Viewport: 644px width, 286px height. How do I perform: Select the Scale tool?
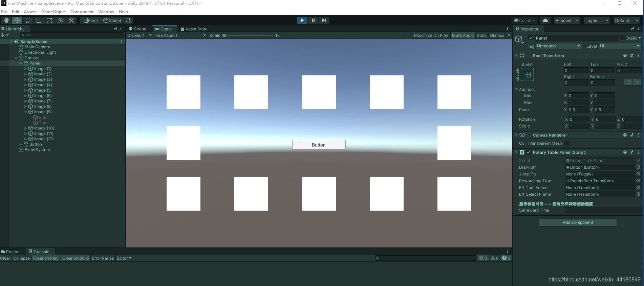[x=39, y=20]
